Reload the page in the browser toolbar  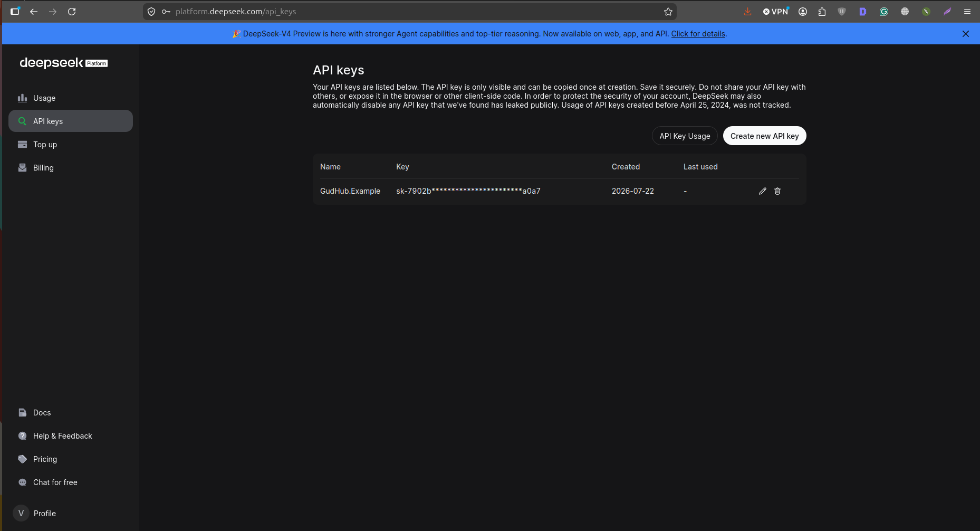72,12
